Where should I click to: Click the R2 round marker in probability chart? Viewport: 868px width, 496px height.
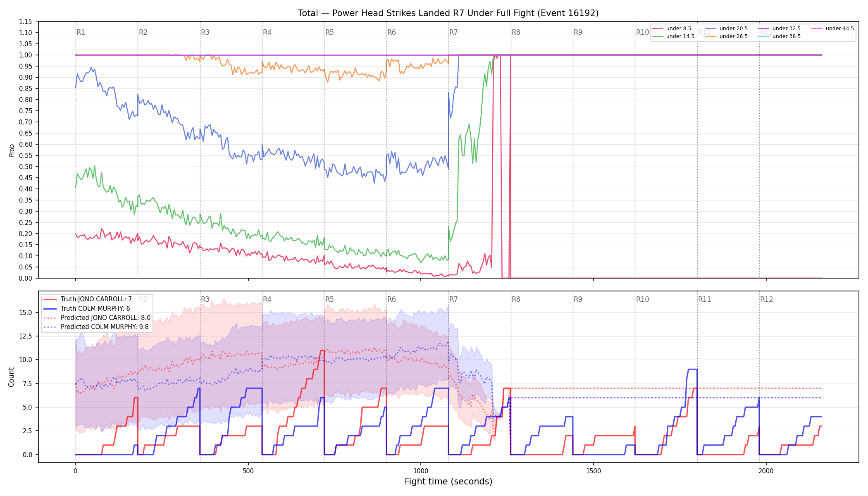(x=143, y=32)
